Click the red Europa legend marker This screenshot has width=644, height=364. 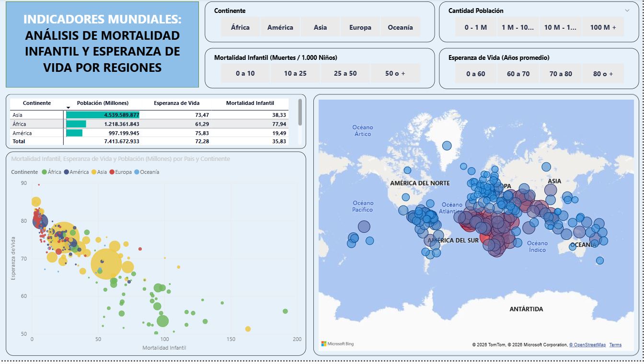111,171
